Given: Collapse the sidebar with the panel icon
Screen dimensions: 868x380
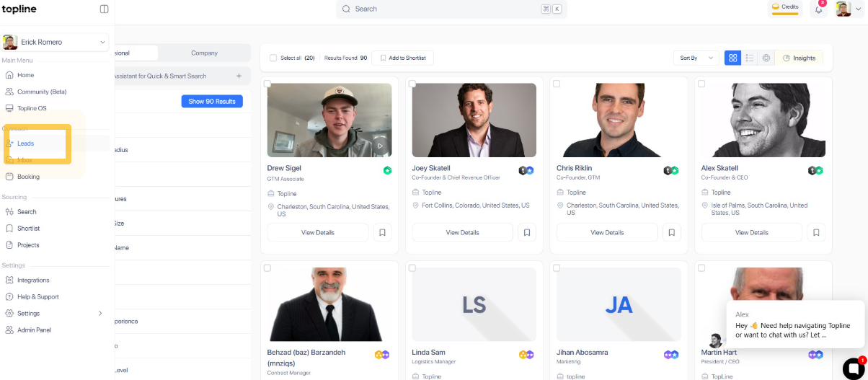Looking at the screenshot, I should pyautogui.click(x=105, y=9).
